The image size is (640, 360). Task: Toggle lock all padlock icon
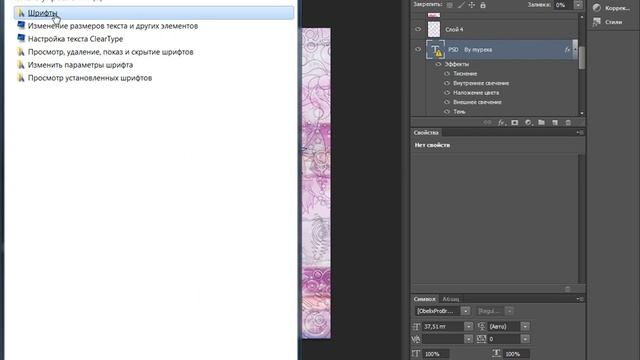483,5
